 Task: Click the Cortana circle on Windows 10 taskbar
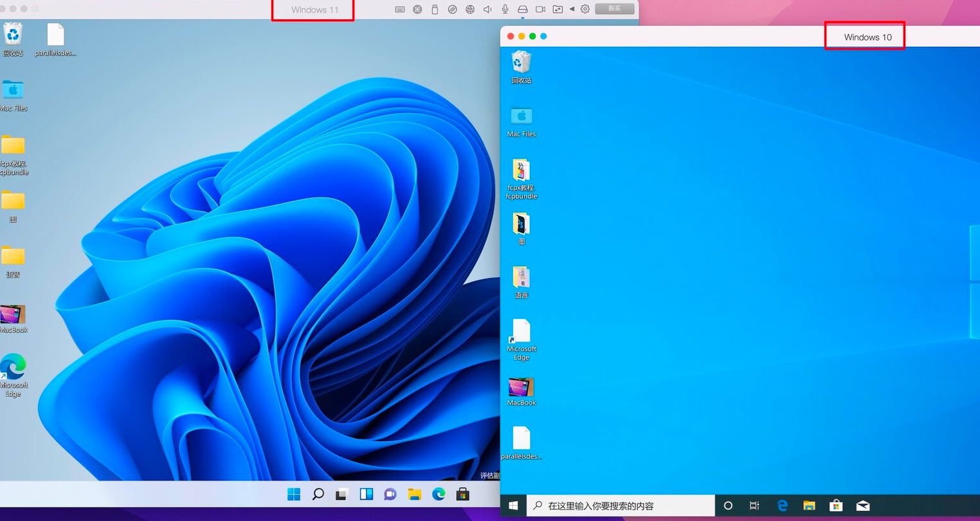point(728,506)
